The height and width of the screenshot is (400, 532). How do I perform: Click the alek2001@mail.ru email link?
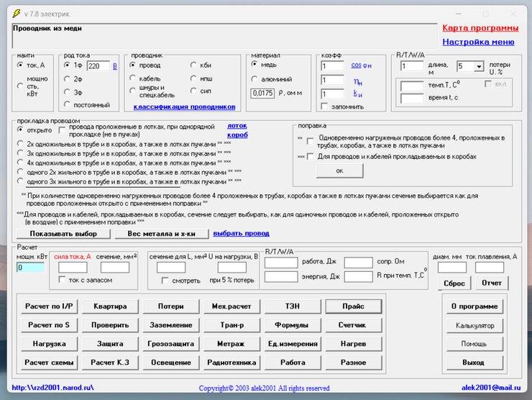click(x=491, y=388)
